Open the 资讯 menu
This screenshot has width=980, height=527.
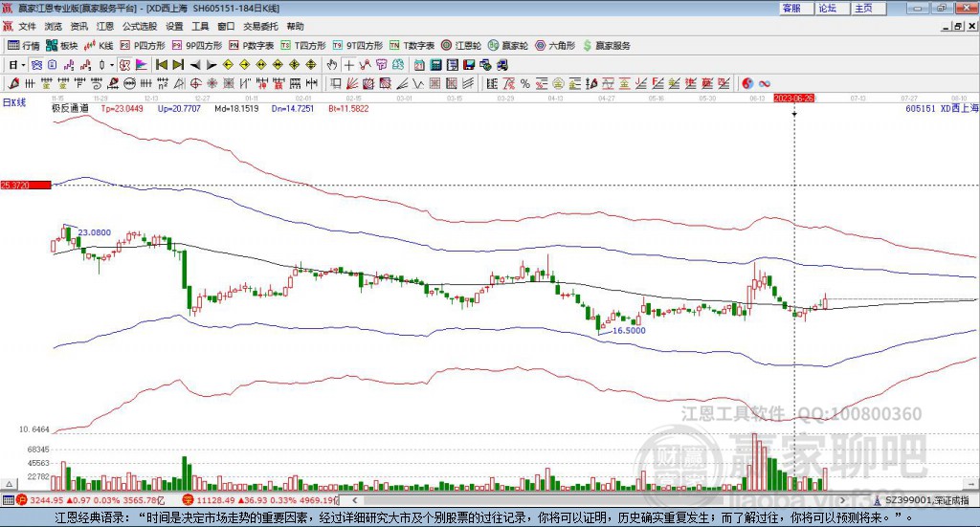(78, 26)
